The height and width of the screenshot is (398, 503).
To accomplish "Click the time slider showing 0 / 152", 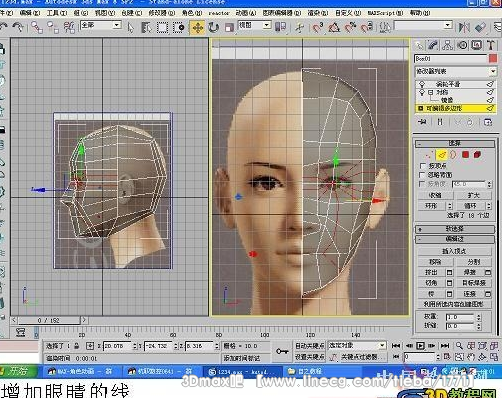I will [x=49, y=320].
